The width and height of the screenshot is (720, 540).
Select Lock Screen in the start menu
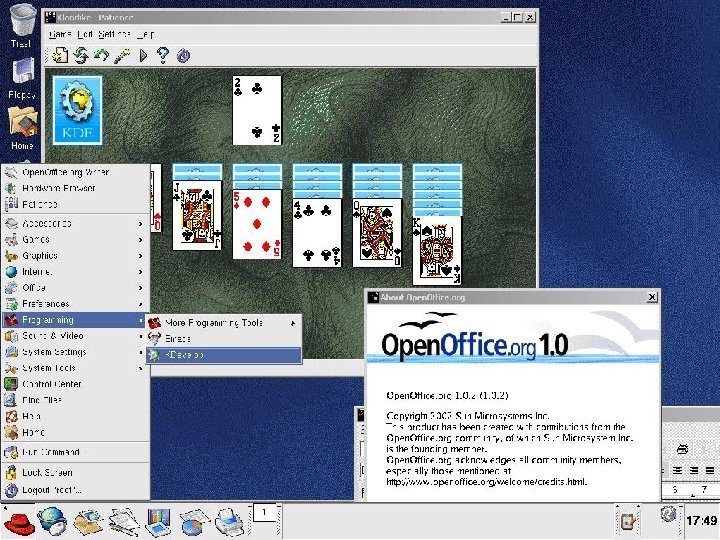(76, 472)
